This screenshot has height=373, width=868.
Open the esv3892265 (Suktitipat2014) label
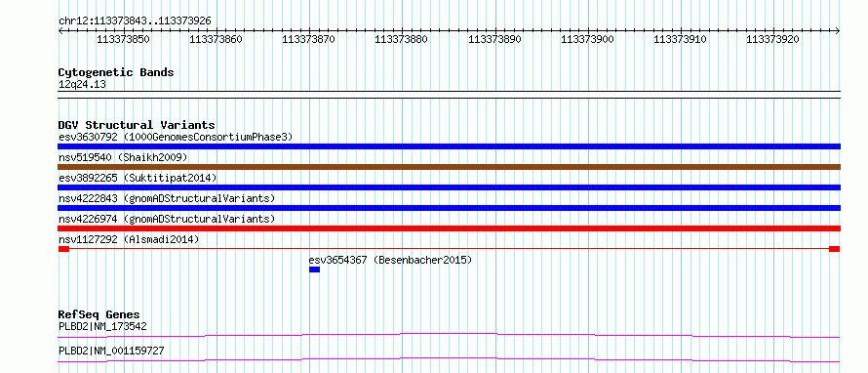(138, 178)
